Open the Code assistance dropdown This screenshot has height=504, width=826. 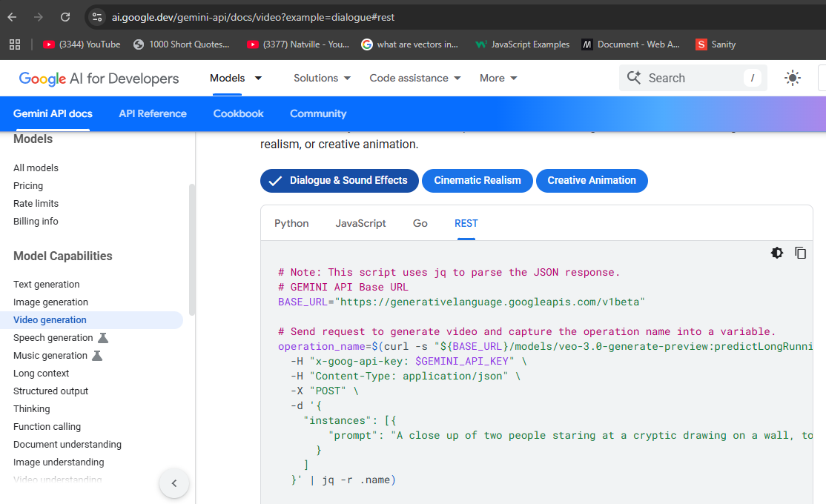415,78
